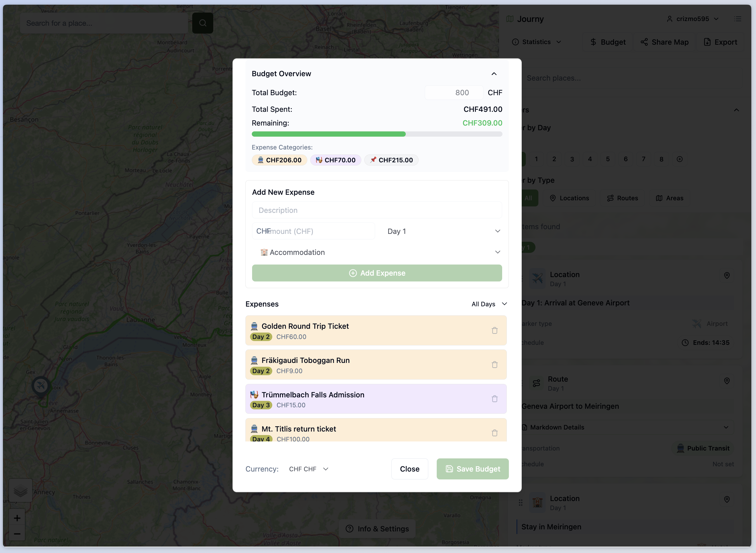Open the Accommodation category dropdown
The width and height of the screenshot is (756, 553).
[377, 252]
